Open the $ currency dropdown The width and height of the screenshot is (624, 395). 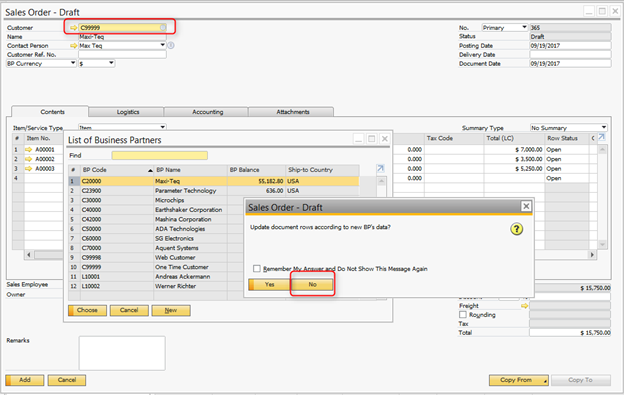tap(111, 63)
